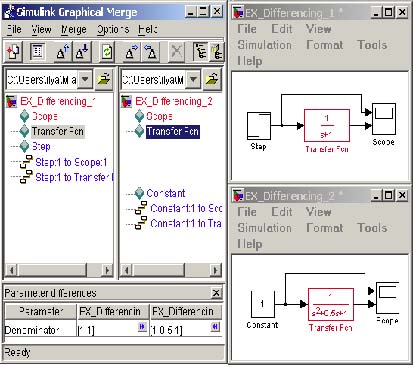Click the new comparison toolbar icon

click(13, 52)
